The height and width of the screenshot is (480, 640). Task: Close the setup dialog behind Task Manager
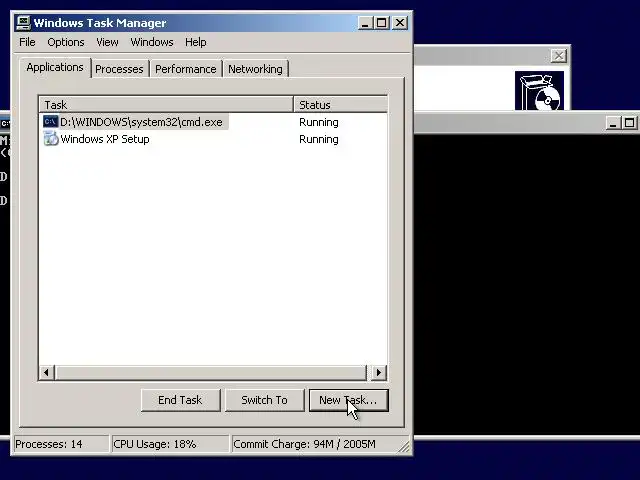click(558, 56)
